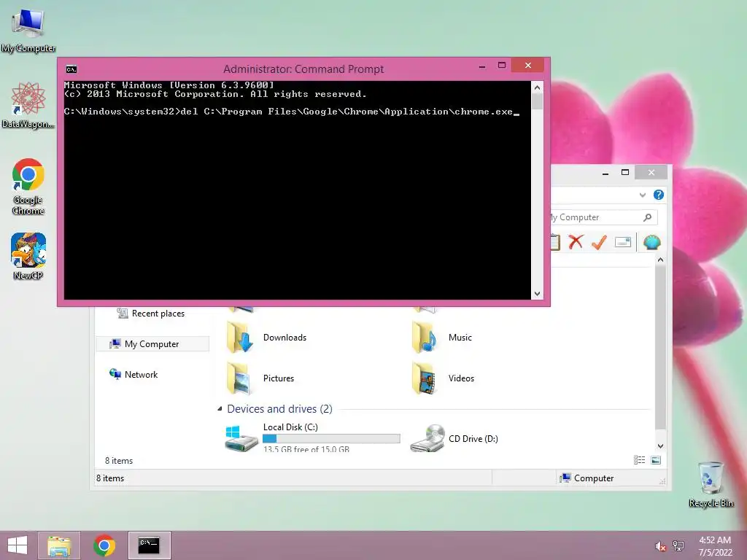747x560 pixels.
Task: Open the Videos folder in Explorer
Action: coord(443,378)
